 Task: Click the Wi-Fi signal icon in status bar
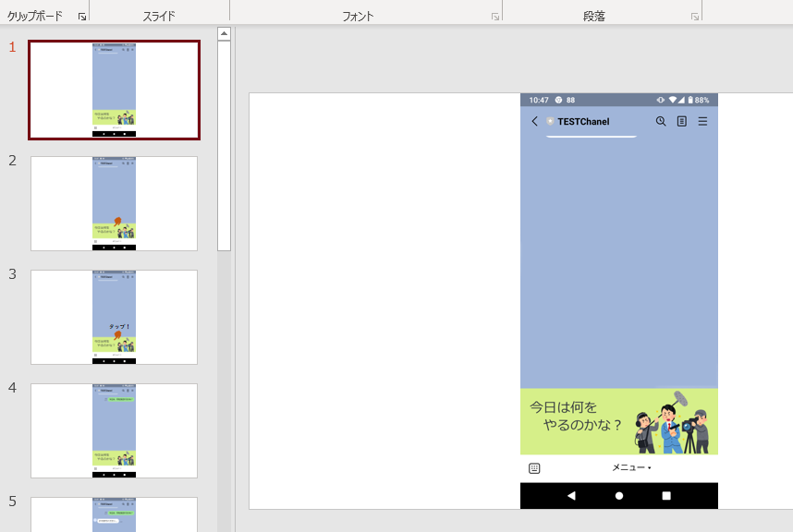[673, 100]
